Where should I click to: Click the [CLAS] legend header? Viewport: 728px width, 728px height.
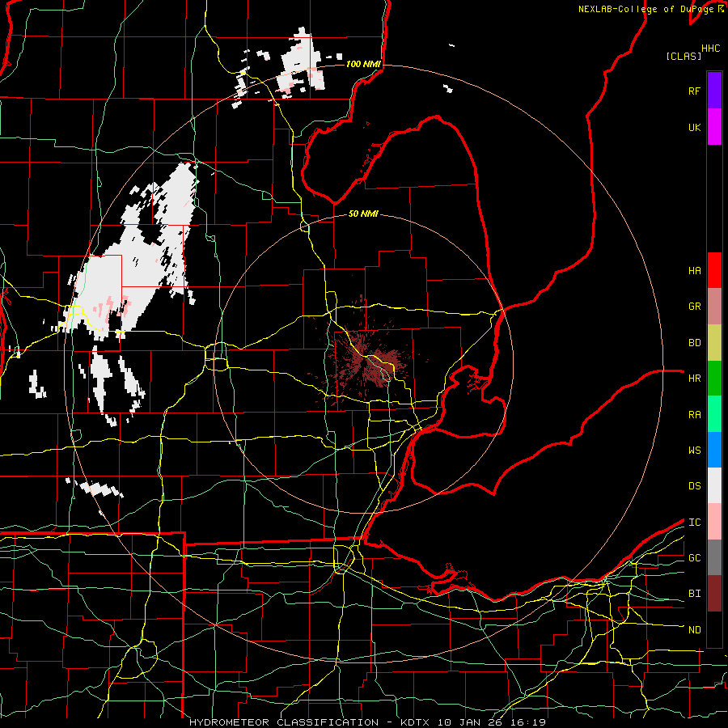point(684,56)
